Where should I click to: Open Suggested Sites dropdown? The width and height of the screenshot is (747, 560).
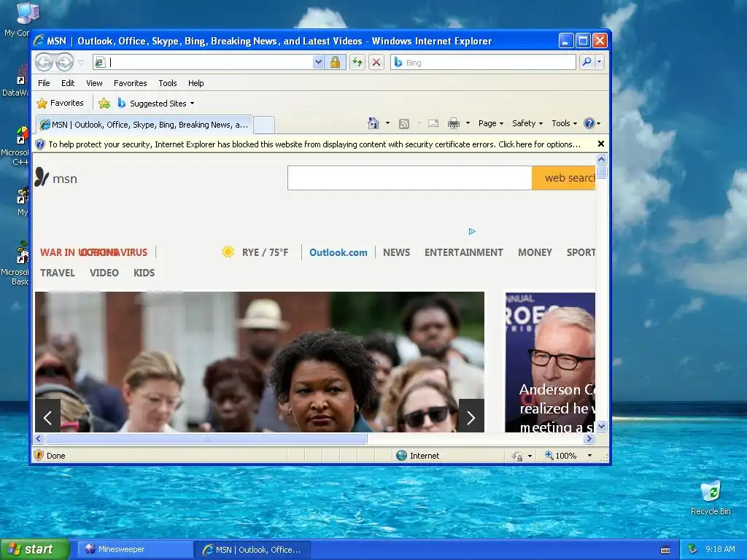click(156, 103)
